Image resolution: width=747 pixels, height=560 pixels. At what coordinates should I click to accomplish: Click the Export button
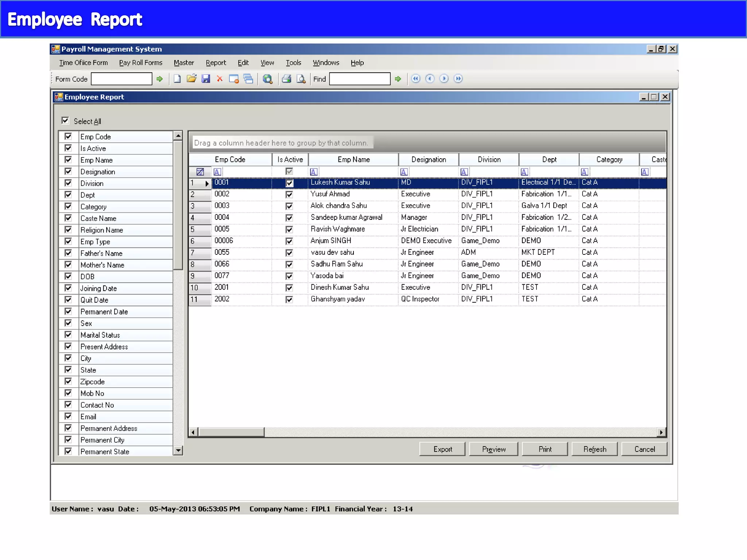[442, 449]
